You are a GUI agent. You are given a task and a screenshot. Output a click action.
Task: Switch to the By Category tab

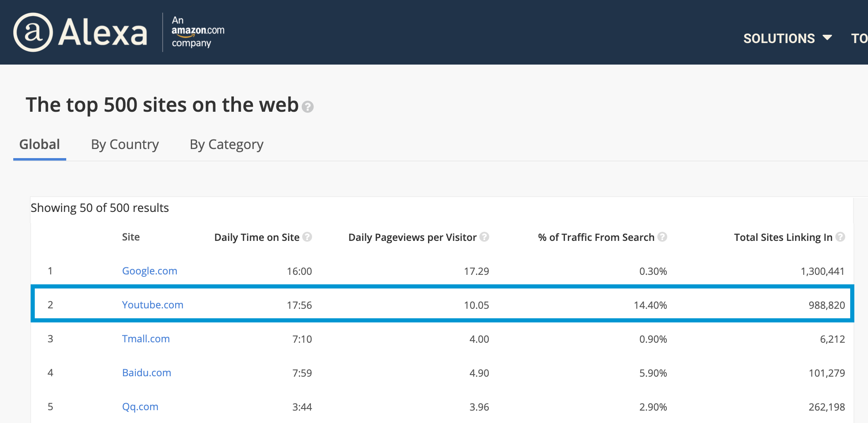[x=226, y=144]
